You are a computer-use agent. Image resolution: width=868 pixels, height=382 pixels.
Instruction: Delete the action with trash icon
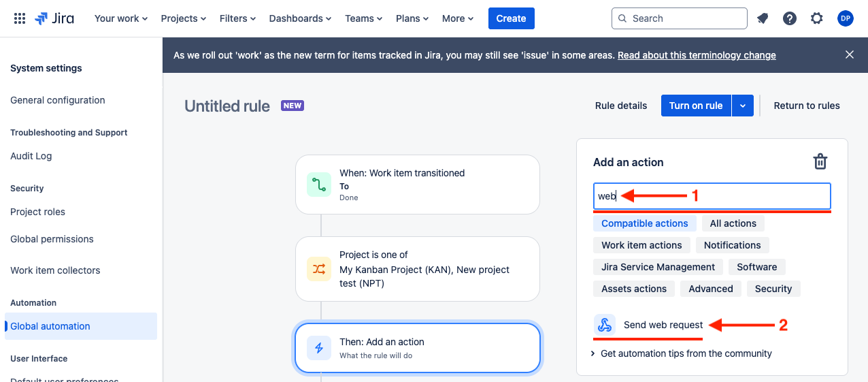(x=820, y=162)
